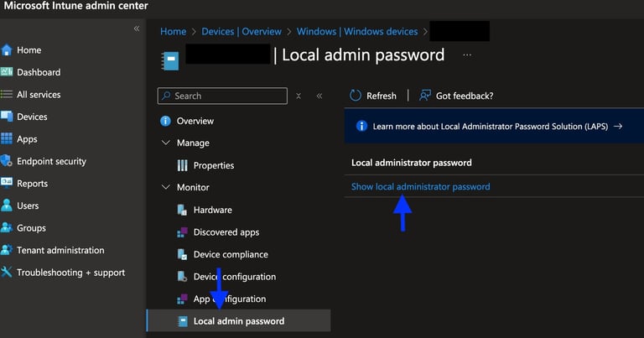
Task: Open Groups in the sidebar
Action: tap(31, 228)
